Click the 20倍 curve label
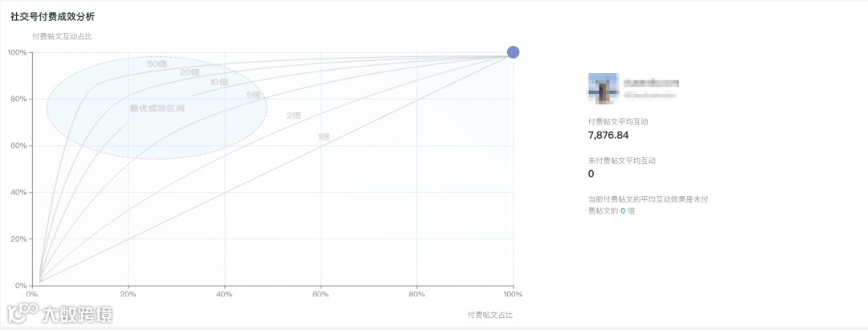Screen dimensions: 868x330 (x=189, y=72)
